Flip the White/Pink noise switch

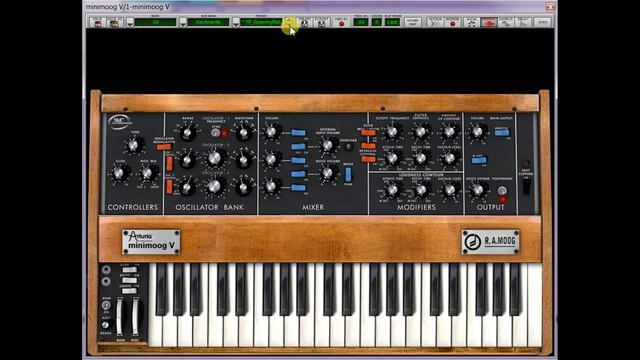click(x=348, y=174)
